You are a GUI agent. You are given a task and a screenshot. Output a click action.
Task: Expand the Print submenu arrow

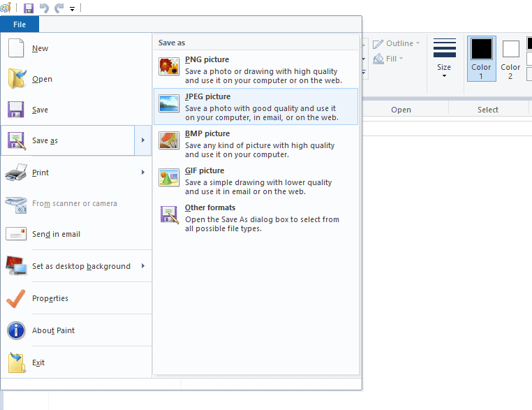(143, 173)
